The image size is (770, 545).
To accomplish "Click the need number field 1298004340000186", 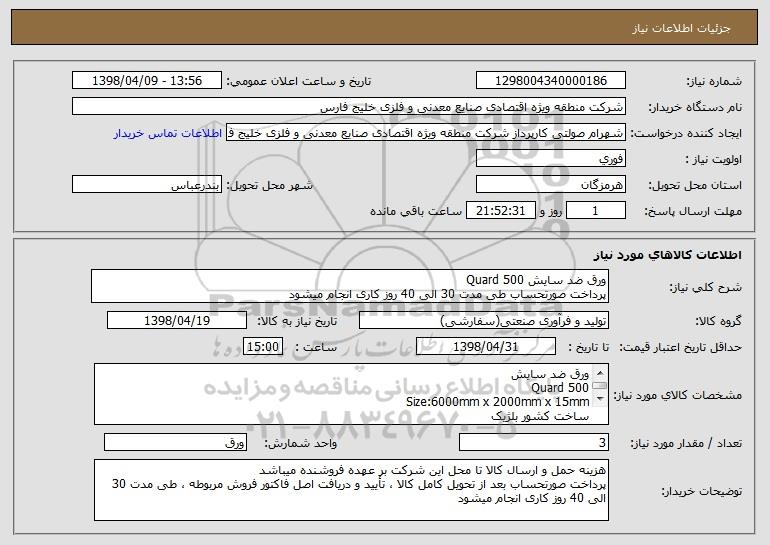I will pos(550,80).
